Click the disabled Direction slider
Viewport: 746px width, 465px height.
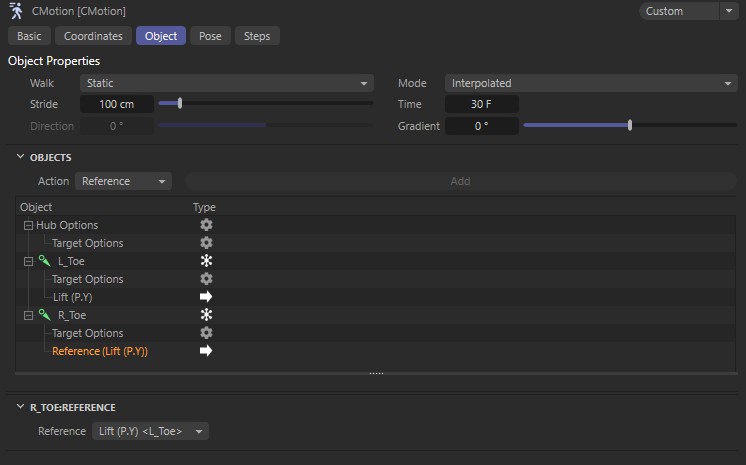tap(265, 125)
